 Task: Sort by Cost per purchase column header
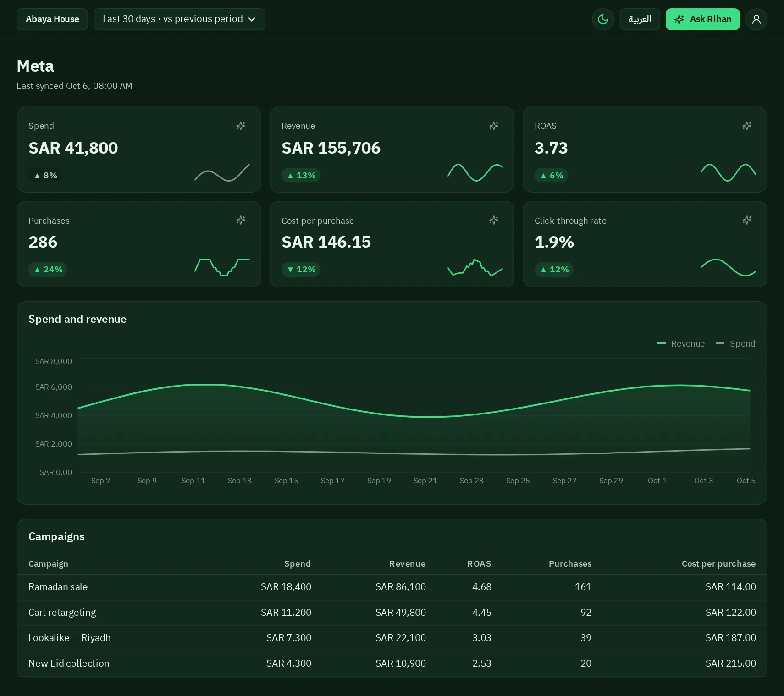[x=718, y=563]
